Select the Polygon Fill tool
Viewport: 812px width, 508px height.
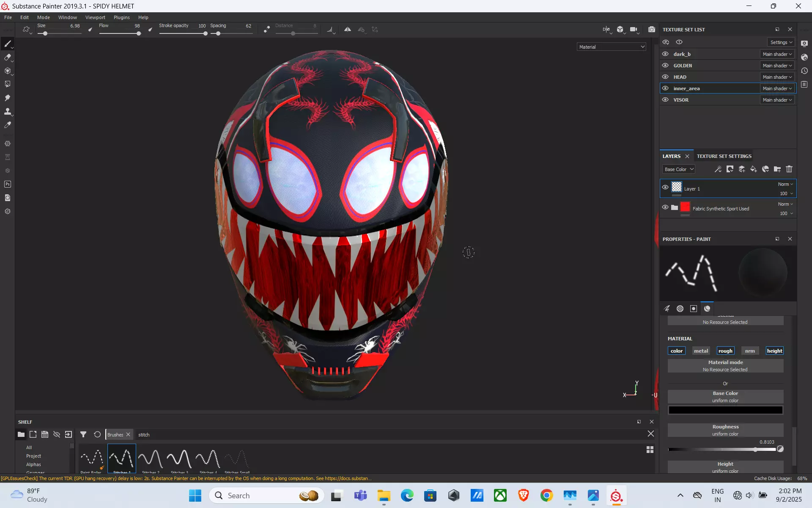(8, 84)
